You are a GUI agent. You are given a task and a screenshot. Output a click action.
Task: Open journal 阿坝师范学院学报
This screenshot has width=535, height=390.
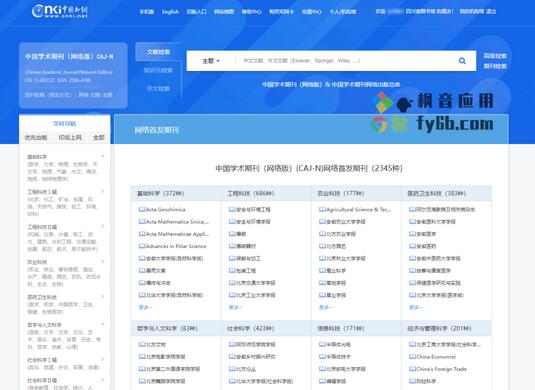tap(256, 345)
